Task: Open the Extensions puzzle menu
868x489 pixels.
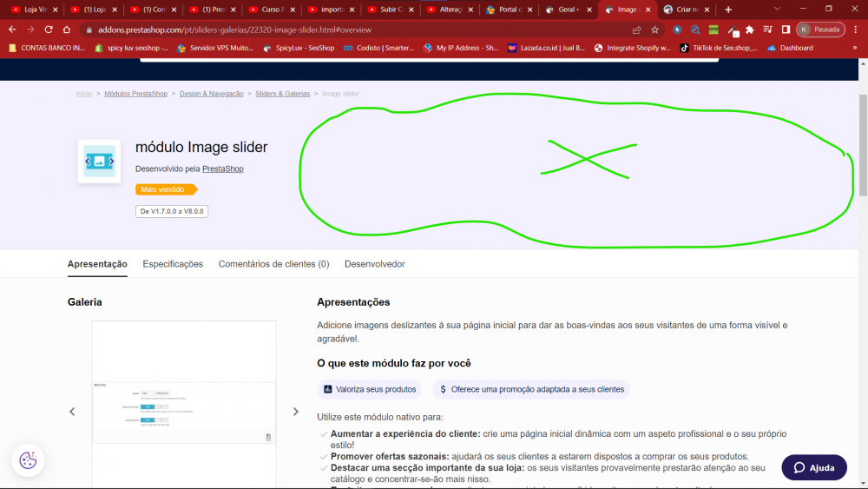Action: 750,30
